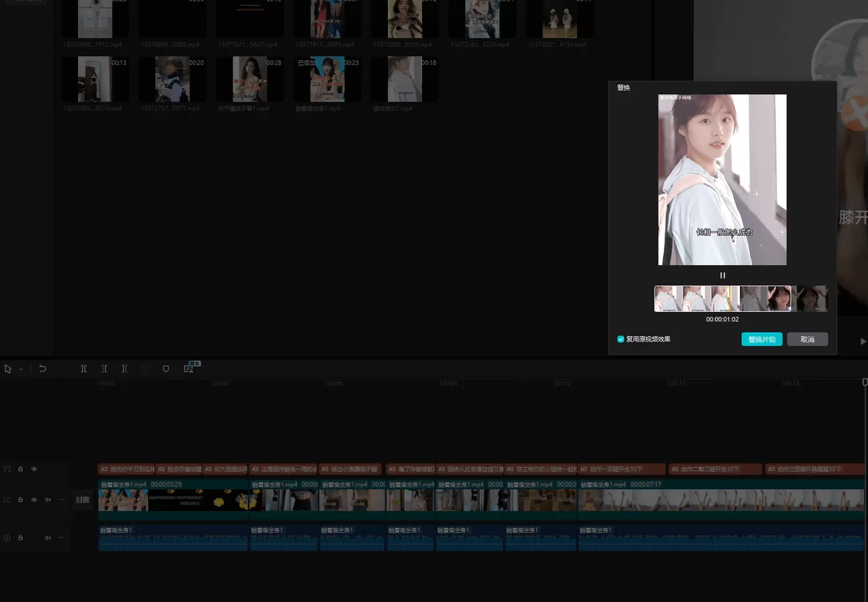This screenshot has width=868, height=602.
Task: Mute the audio track speaker icon
Action: [x=47, y=538]
